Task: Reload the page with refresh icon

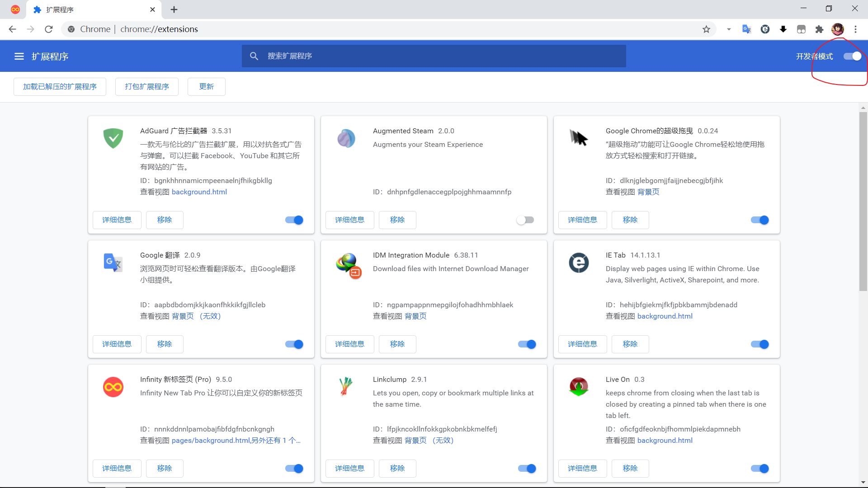Action: 49,29
